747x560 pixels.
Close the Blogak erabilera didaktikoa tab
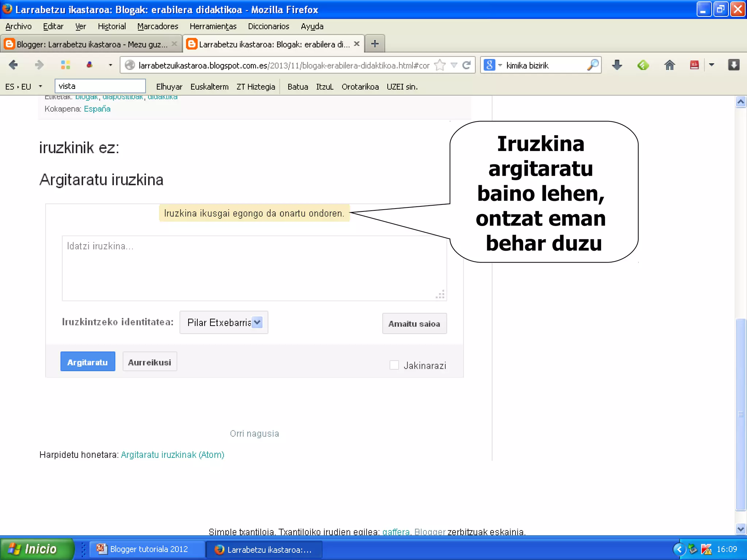(x=357, y=44)
